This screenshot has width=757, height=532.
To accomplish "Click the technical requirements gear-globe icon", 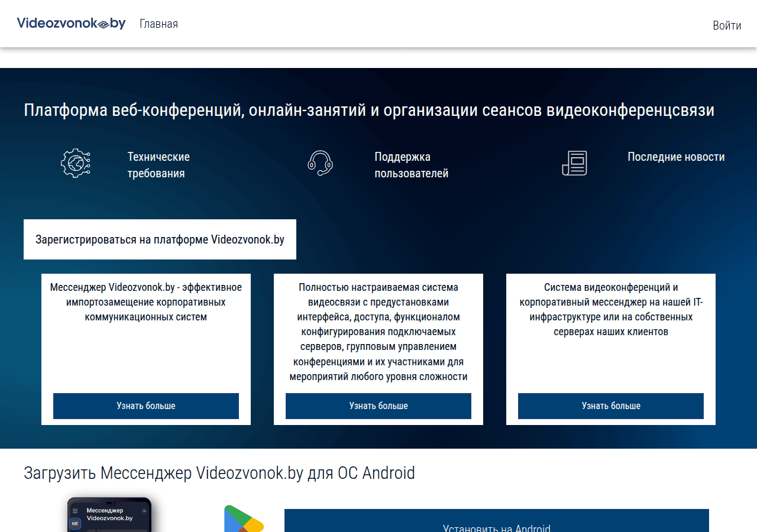I will (76, 163).
